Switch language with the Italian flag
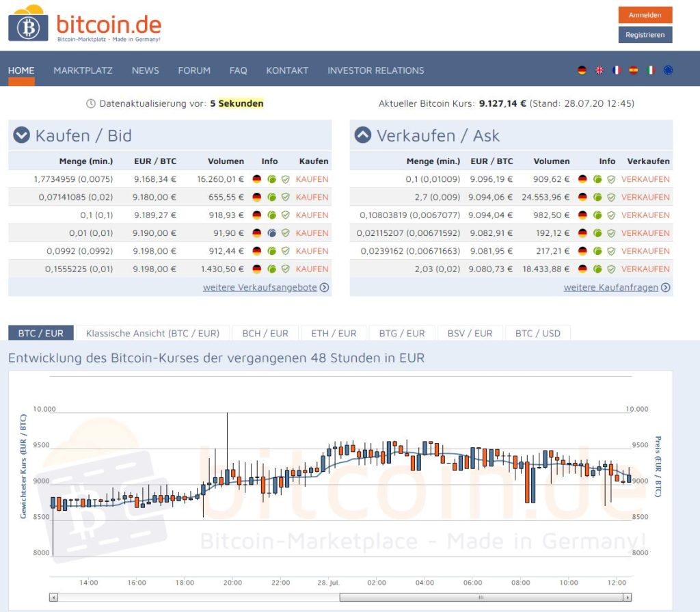The width and height of the screenshot is (700, 612). pyautogui.click(x=651, y=70)
